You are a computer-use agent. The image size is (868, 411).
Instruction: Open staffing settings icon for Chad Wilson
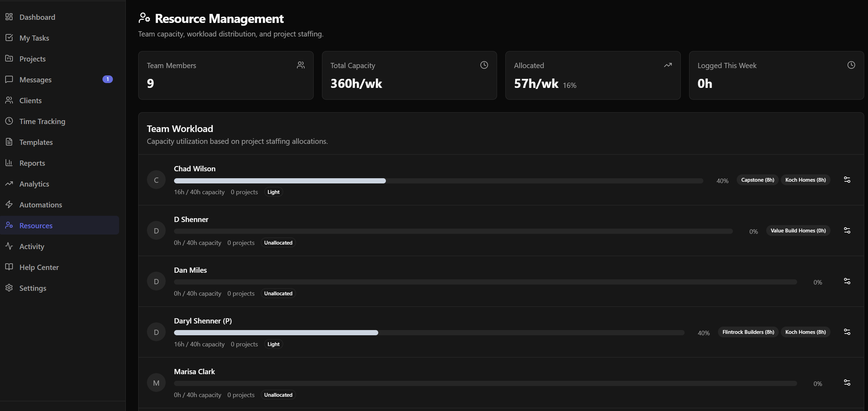(847, 179)
